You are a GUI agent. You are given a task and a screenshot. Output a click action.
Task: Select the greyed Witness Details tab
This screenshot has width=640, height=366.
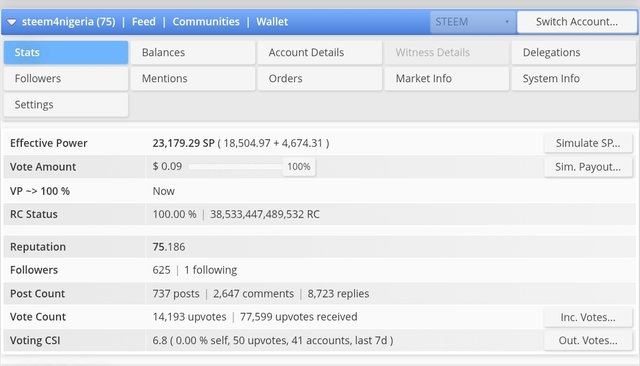(x=447, y=53)
